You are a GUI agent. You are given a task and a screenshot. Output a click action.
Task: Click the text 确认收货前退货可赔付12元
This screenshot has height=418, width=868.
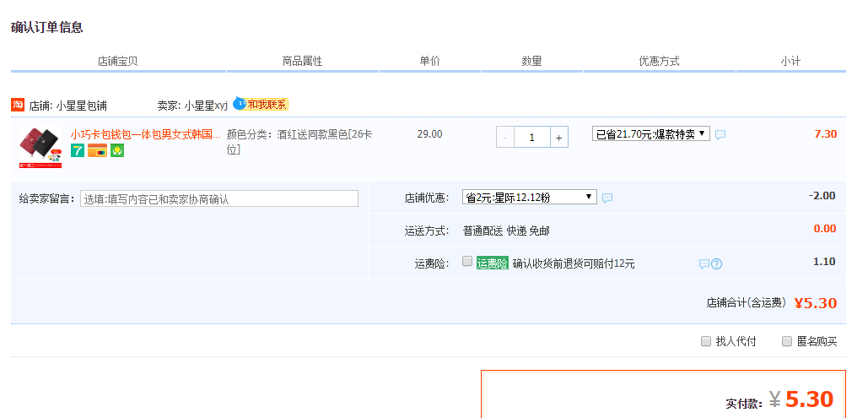tap(574, 263)
